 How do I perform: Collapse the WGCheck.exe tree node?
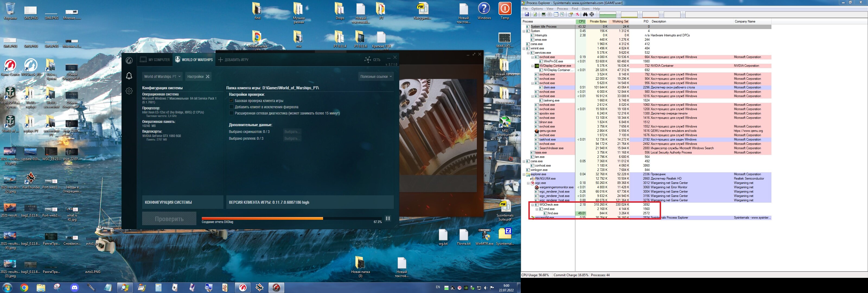[533, 205]
